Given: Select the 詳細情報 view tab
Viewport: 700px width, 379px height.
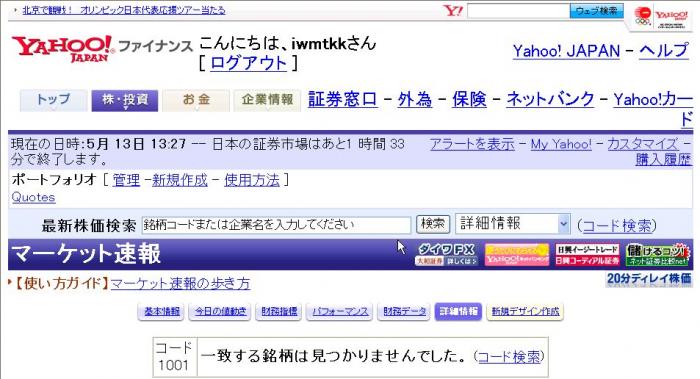Looking at the screenshot, I should click(458, 312).
